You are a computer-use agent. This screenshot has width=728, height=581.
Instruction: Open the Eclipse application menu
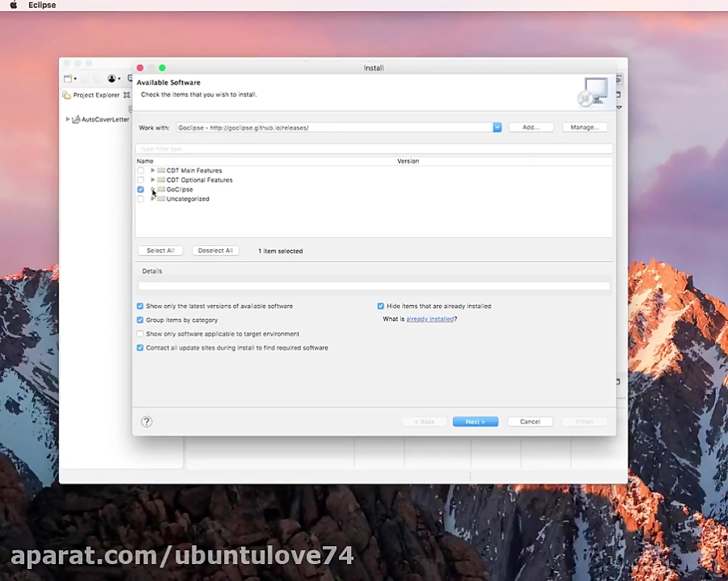[x=42, y=5]
